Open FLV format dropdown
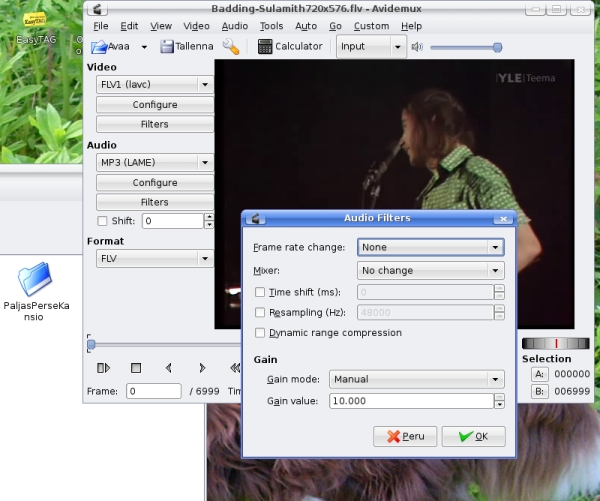Screen dimensions: 600x501 (x=155, y=258)
